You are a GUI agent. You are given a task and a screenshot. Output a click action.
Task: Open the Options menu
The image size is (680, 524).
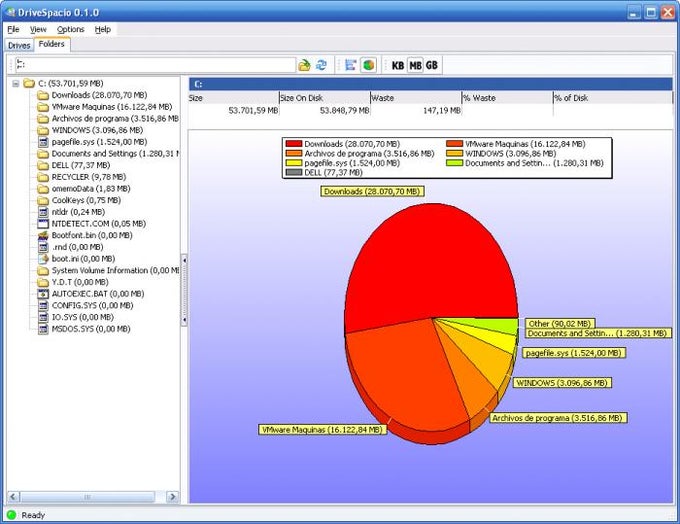(x=71, y=29)
